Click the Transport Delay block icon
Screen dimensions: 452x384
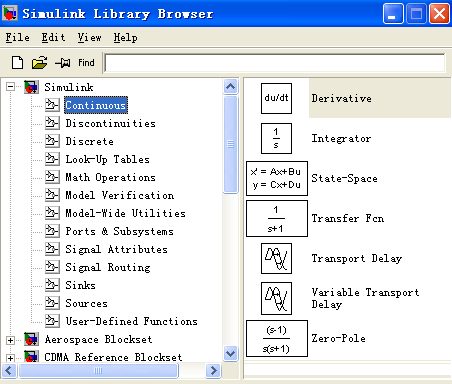276,258
